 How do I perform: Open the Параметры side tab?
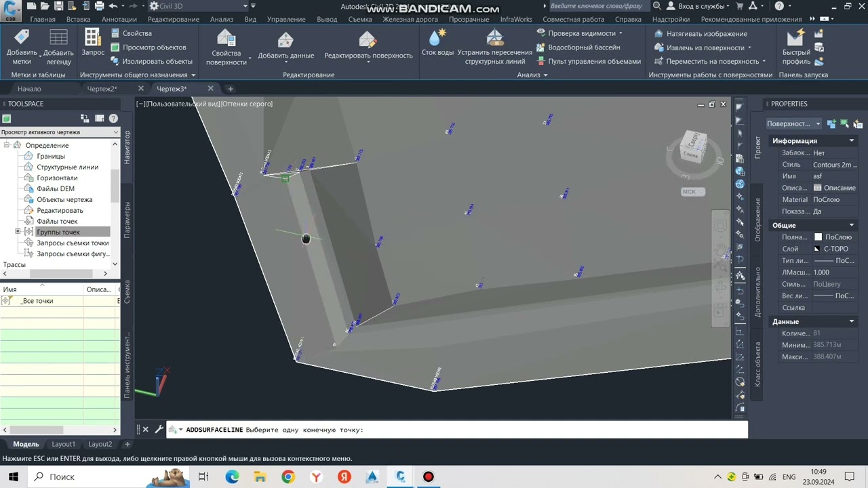pyautogui.click(x=127, y=219)
